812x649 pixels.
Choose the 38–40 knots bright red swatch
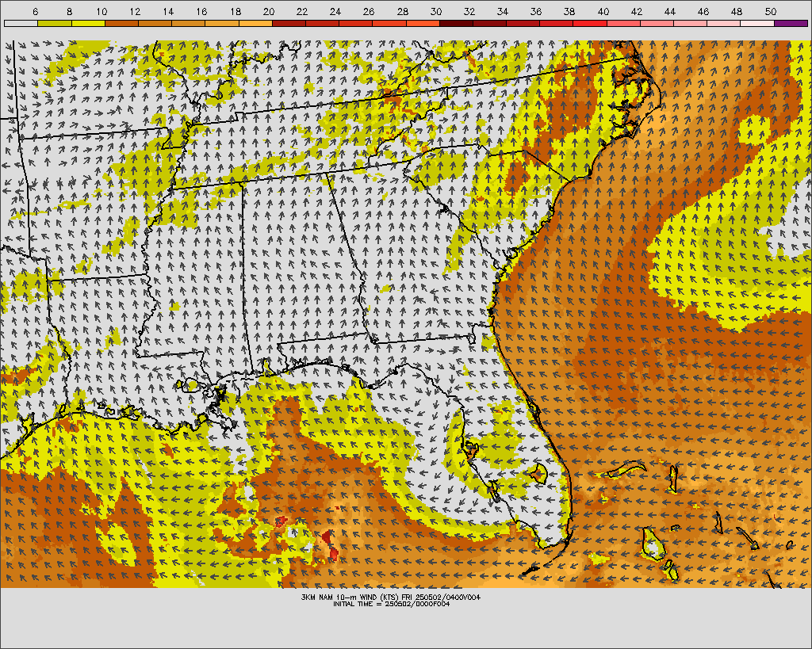click(590, 23)
